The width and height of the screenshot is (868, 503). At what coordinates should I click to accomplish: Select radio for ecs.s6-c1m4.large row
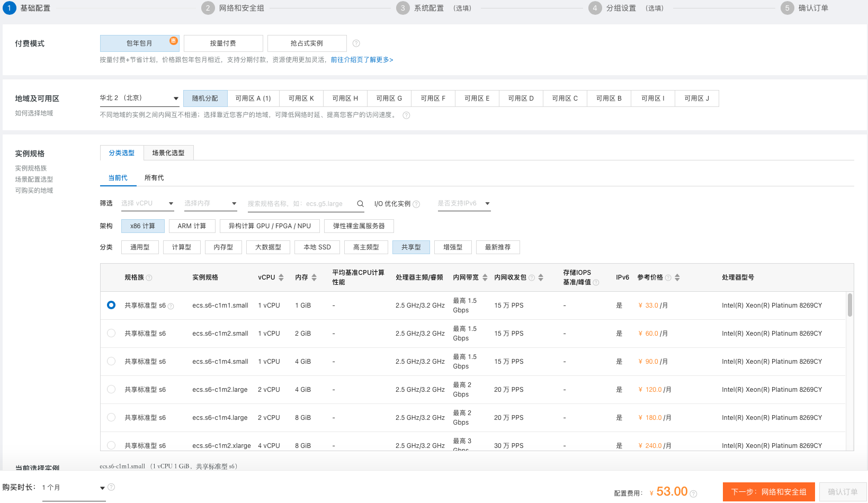(111, 417)
